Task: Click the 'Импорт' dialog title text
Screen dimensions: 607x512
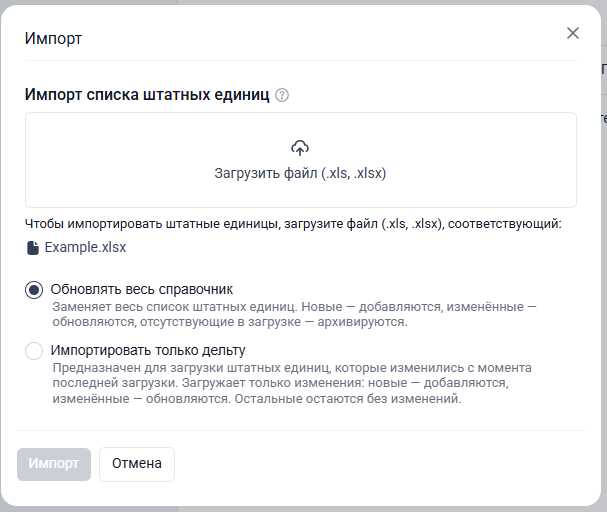Action: point(53,39)
